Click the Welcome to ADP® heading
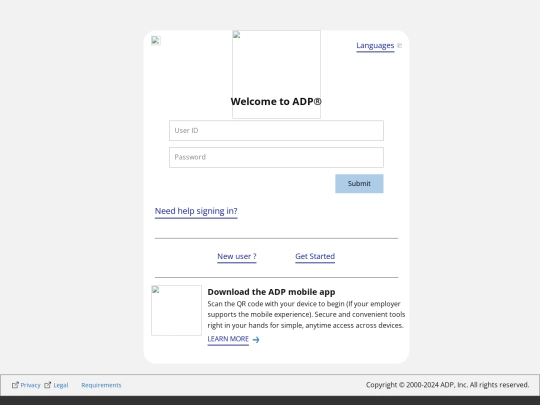 click(276, 102)
